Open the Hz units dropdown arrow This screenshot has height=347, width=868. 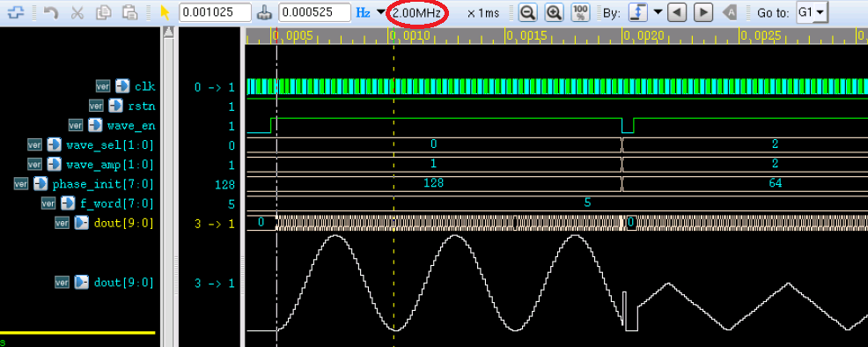pos(380,12)
